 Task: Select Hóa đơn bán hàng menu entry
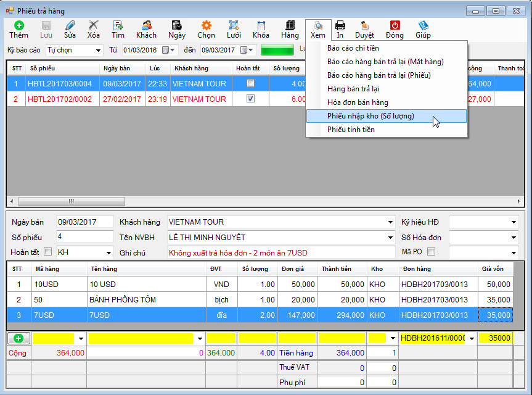(358, 102)
